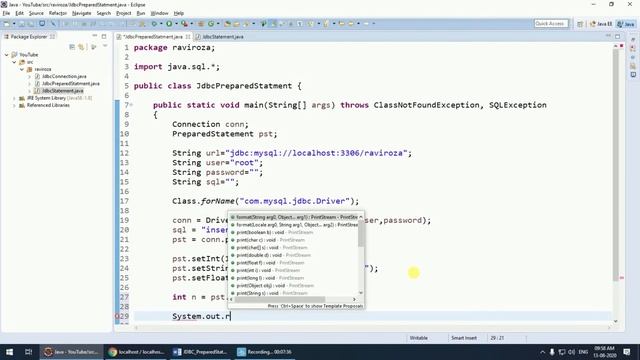
Task: Choose format(String arg0, Object...) autocomplete proposal
Action: click(x=294, y=217)
